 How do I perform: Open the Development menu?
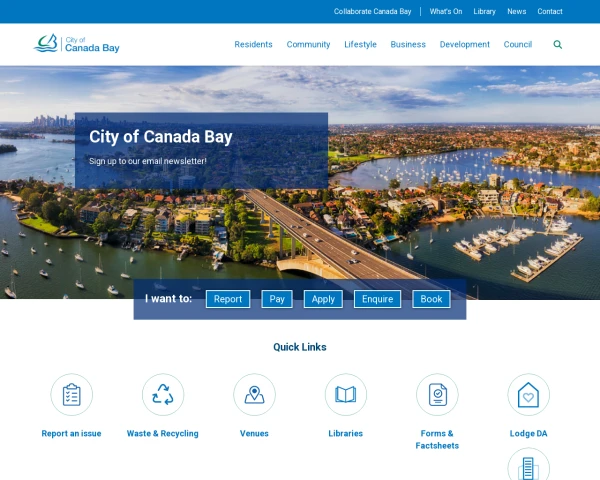tap(465, 44)
